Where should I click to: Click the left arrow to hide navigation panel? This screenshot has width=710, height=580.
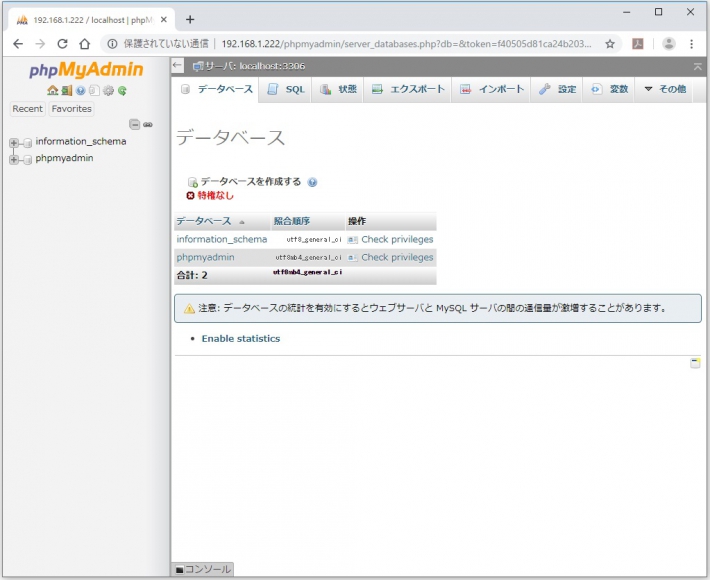coord(178,66)
